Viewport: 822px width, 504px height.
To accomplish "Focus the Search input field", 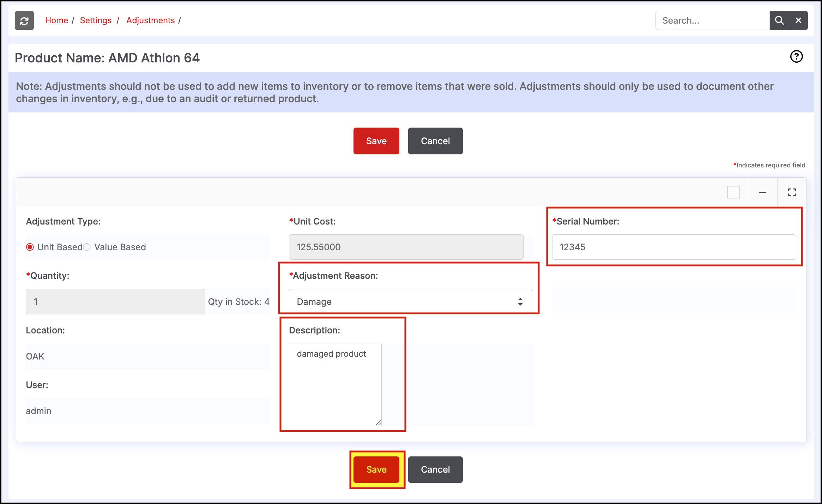I will coord(712,20).
